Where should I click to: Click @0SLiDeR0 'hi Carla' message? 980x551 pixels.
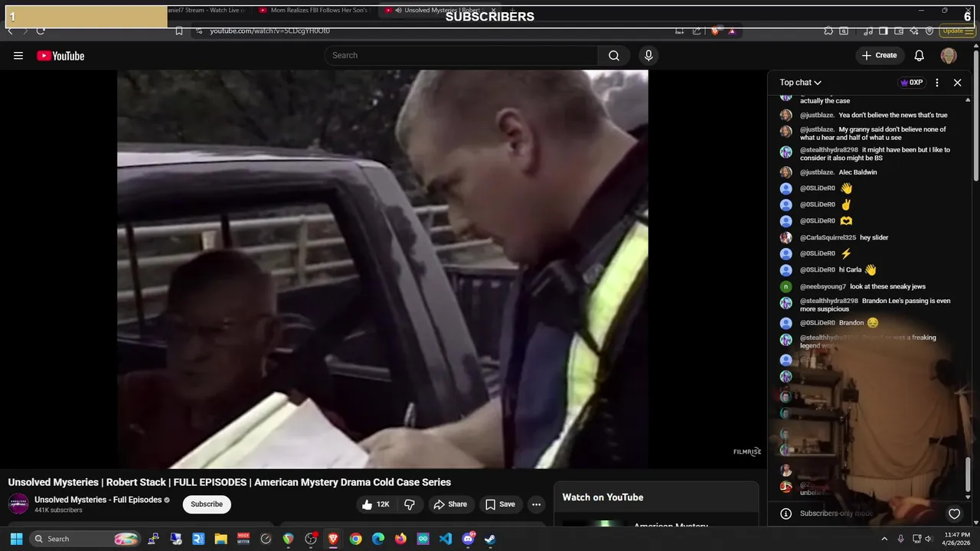pos(838,270)
